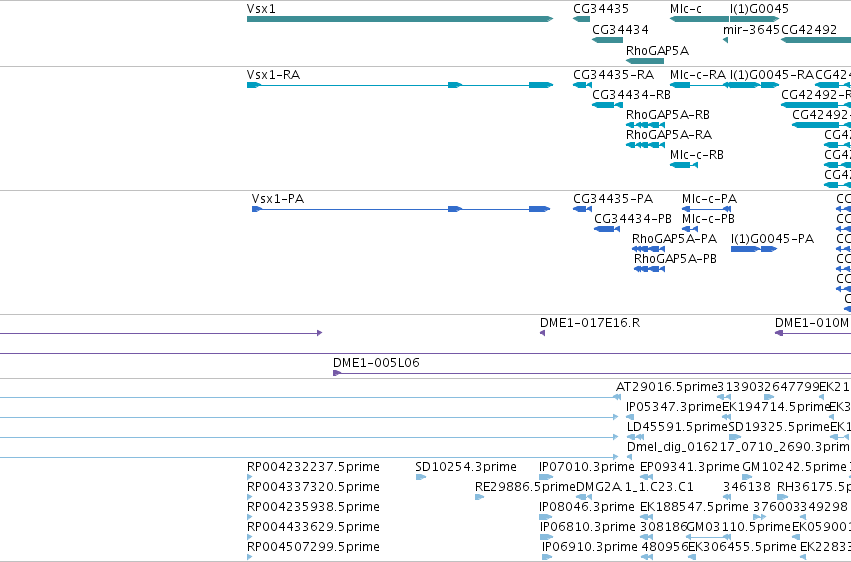This screenshot has width=851, height=562.
Task: Select the RP004433629.5prime EST label
Action: 313,527
